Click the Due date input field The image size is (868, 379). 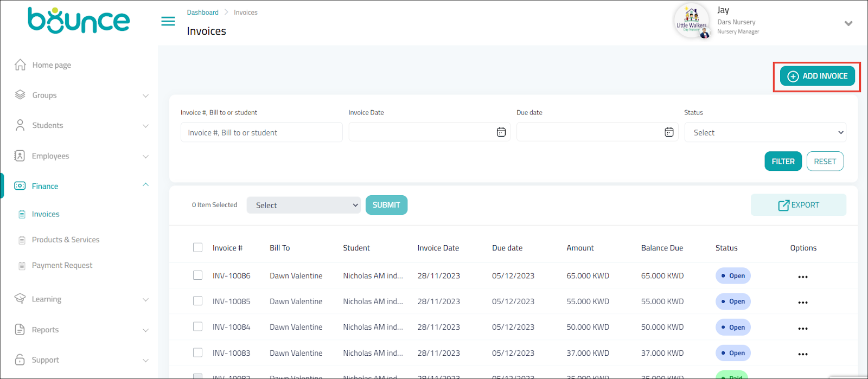click(597, 132)
